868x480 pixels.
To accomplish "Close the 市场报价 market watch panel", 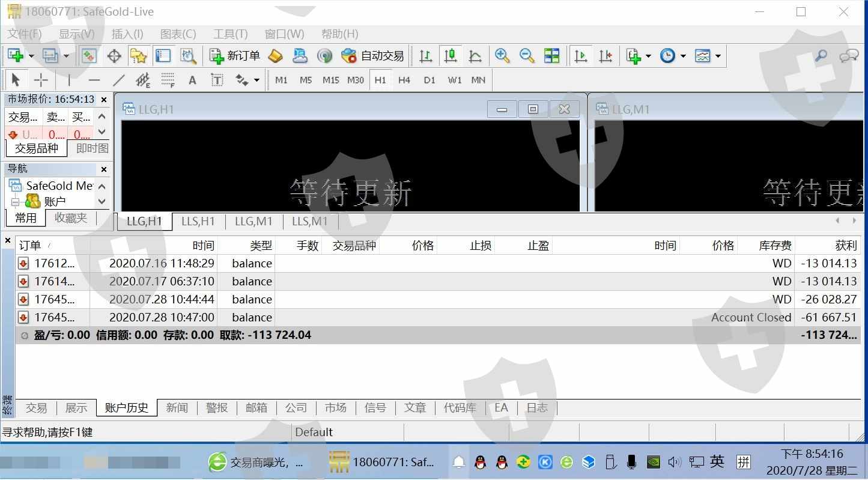I will pyautogui.click(x=104, y=100).
